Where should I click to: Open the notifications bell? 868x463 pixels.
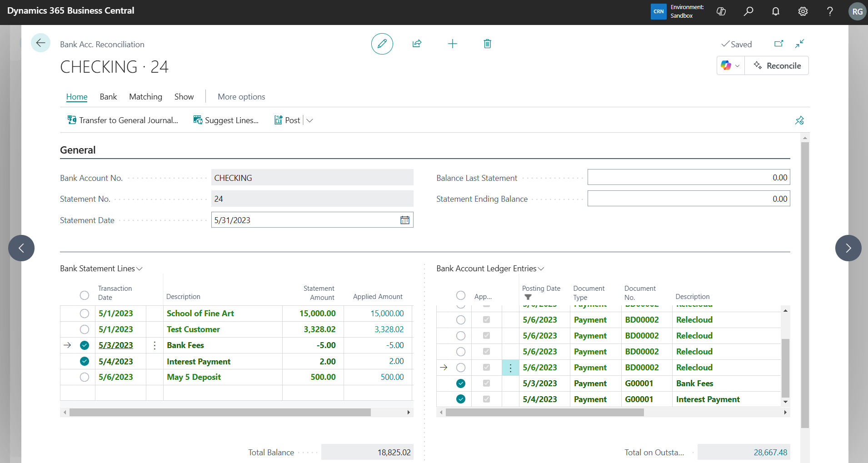coord(775,11)
